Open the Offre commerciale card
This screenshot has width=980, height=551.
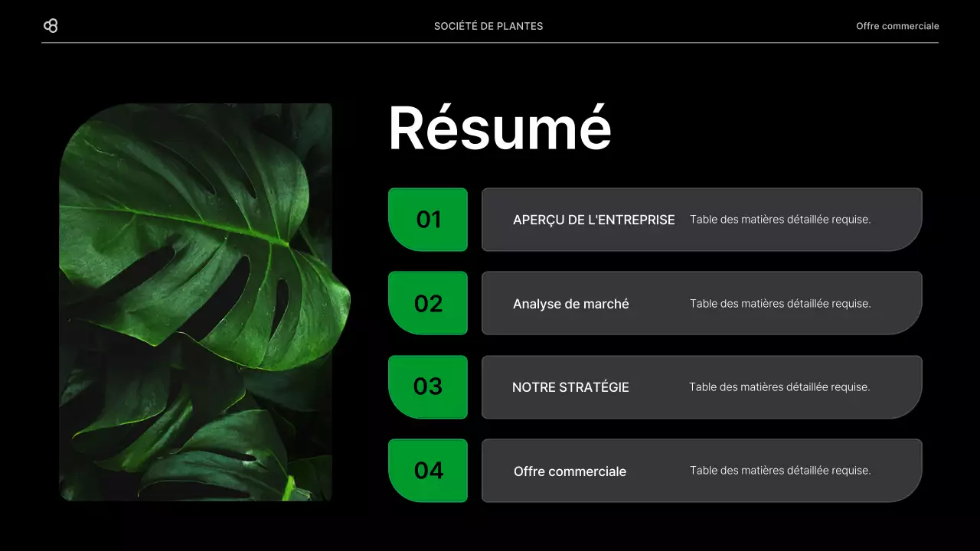[x=701, y=471]
